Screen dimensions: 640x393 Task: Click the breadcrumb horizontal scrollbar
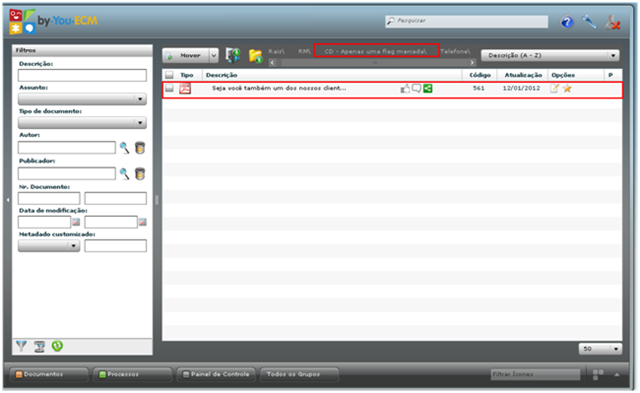[372, 63]
